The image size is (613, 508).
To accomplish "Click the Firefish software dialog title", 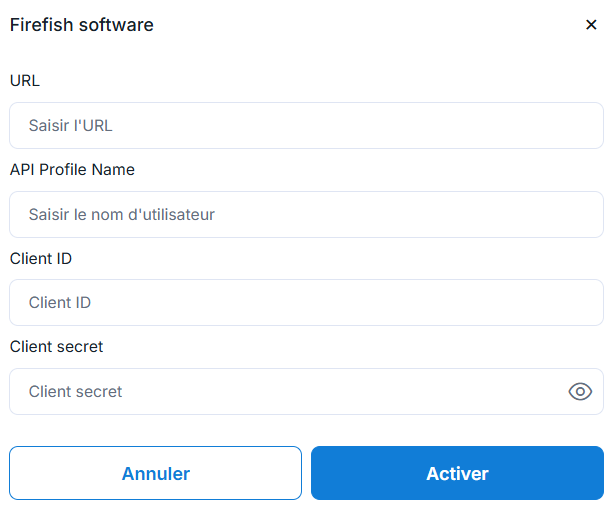I will [x=82, y=25].
